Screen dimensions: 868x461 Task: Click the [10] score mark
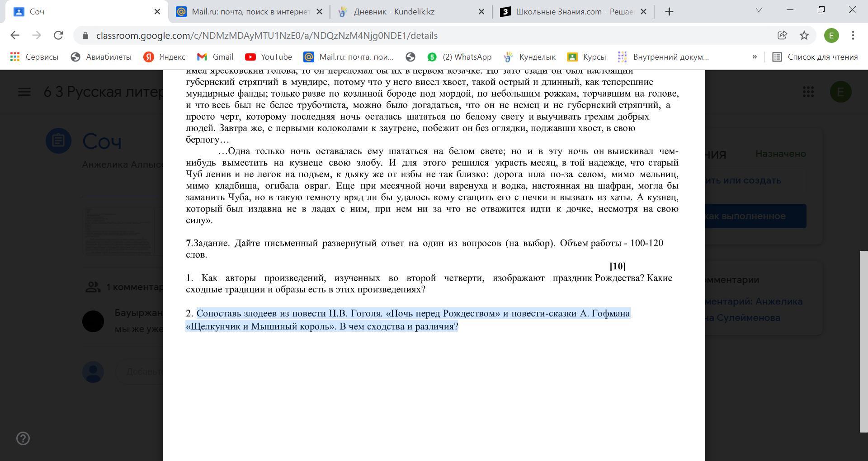pyautogui.click(x=618, y=266)
